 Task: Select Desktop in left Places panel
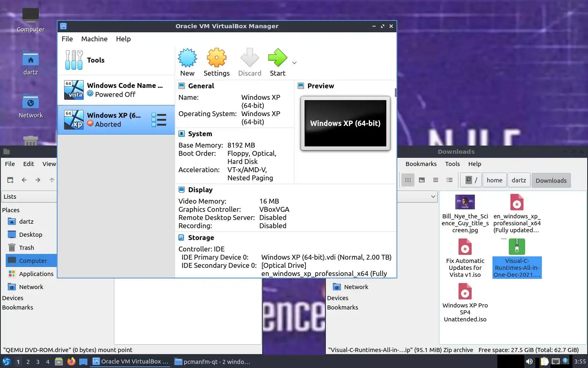pos(31,235)
